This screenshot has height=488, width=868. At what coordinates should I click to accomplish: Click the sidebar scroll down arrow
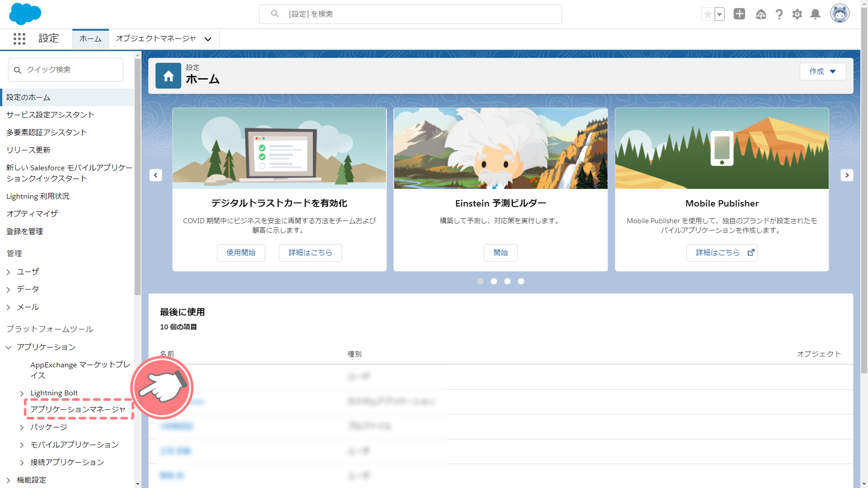point(138,484)
